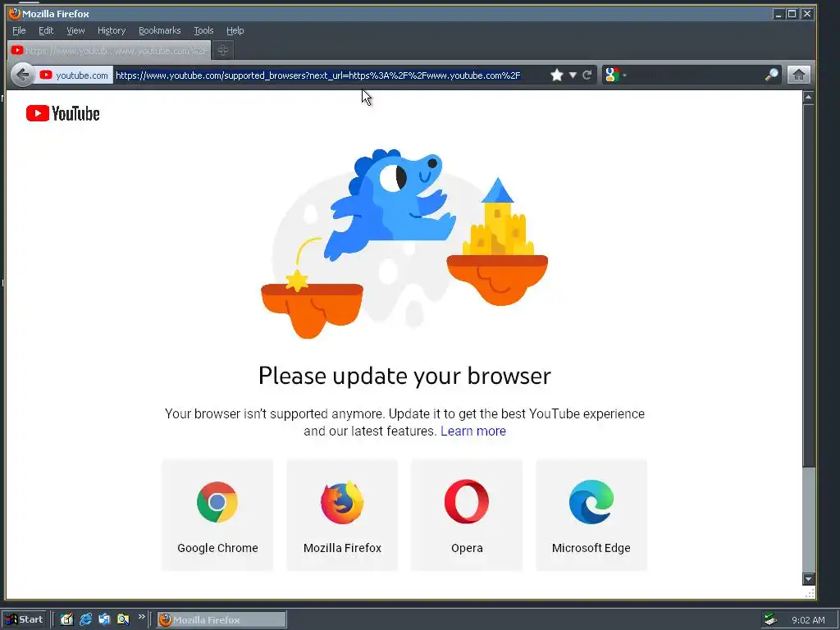The width and height of the screenshot is (840, 630).
Task: Open the Bookmarks menu
Action: (160, 30)
